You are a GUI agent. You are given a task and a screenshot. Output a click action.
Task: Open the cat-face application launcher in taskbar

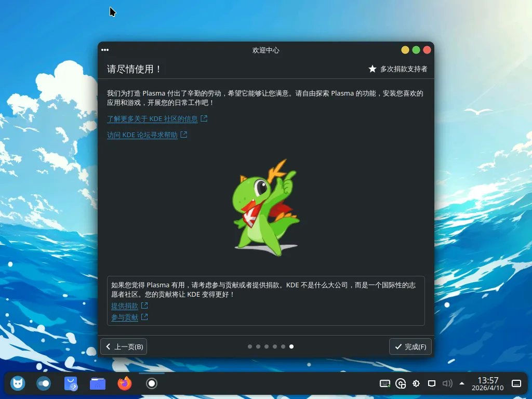tap(18, 383)
